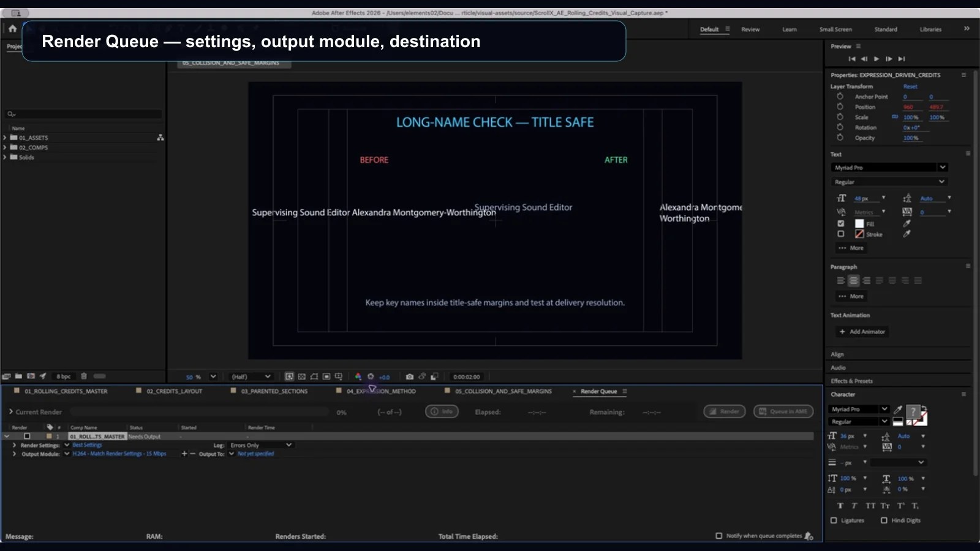Jump to last frame in Preview panel

tap(902, 59)
